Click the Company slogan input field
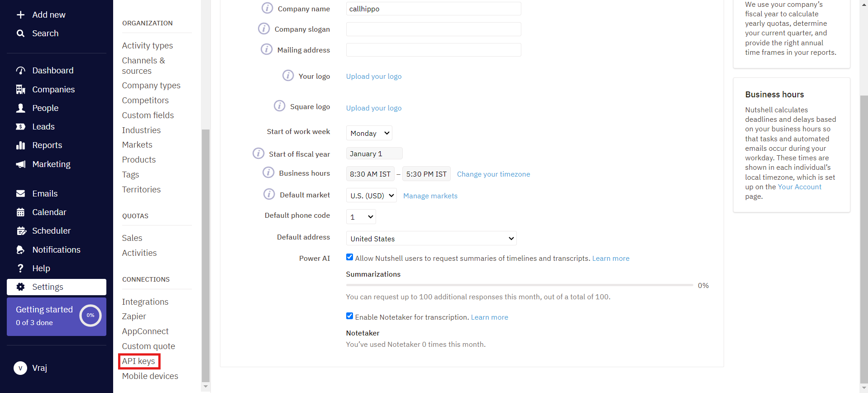 (x=434, y=29)
